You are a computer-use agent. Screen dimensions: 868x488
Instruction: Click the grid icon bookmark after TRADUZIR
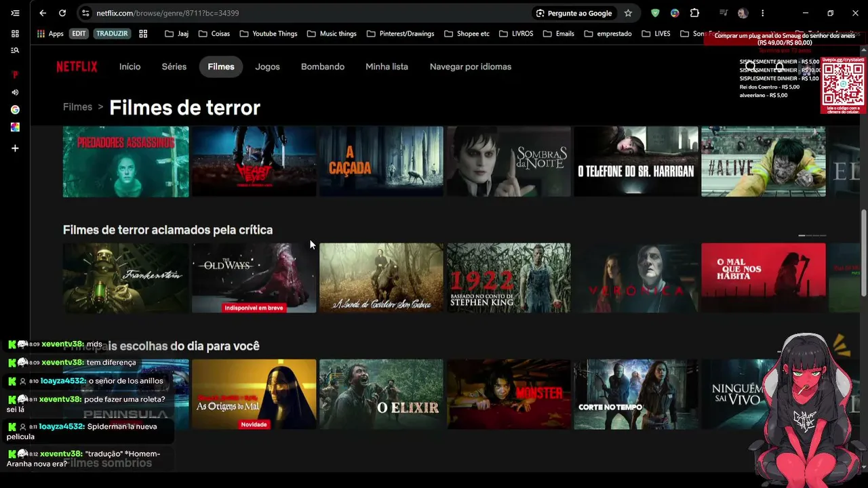pyautogui.click(x=143, y=34)
